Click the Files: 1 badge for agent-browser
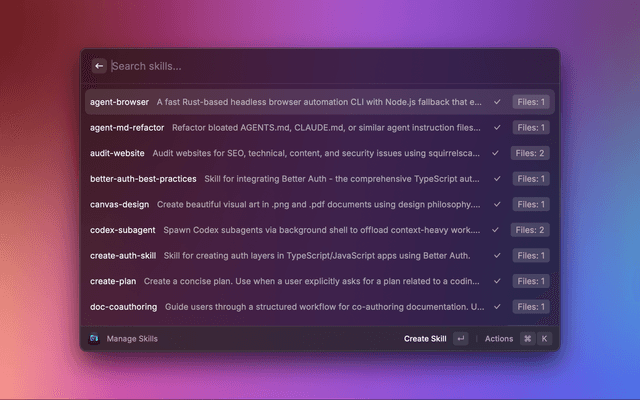The image size is (640, 400). [529, 102]
